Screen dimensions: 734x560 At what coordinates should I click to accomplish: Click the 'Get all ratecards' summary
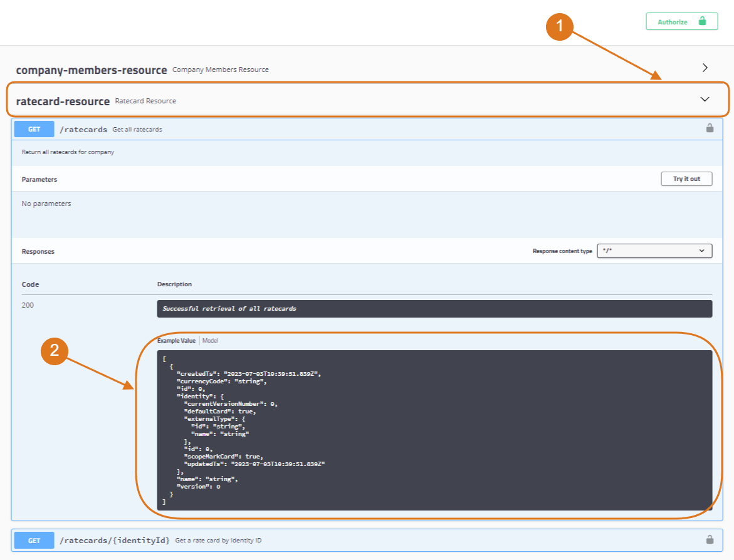[137, 130]
